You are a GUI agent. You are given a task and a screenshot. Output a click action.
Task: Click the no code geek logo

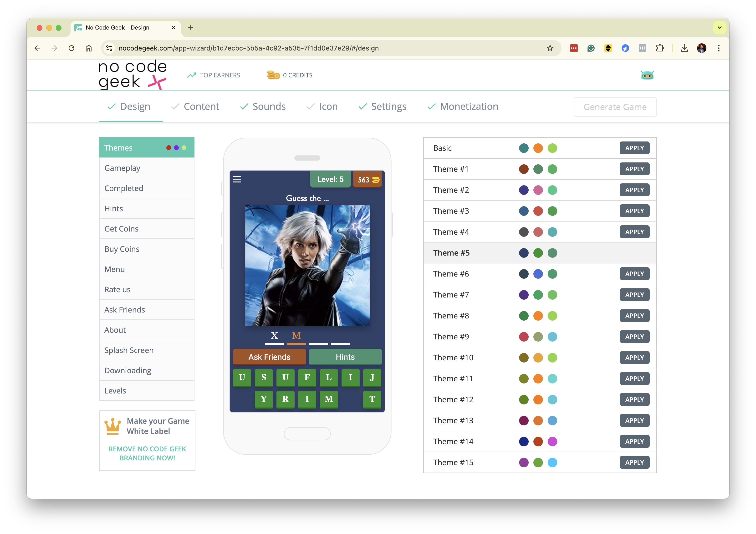132,75
